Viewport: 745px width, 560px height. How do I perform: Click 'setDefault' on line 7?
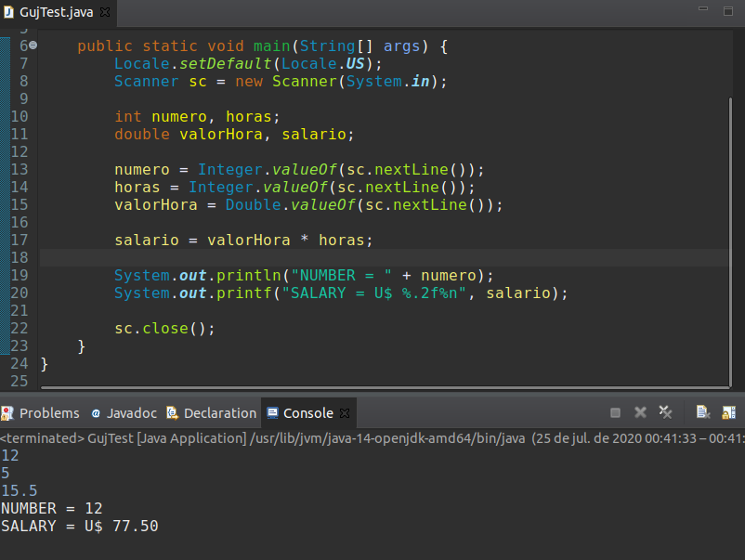pos(226,64)
